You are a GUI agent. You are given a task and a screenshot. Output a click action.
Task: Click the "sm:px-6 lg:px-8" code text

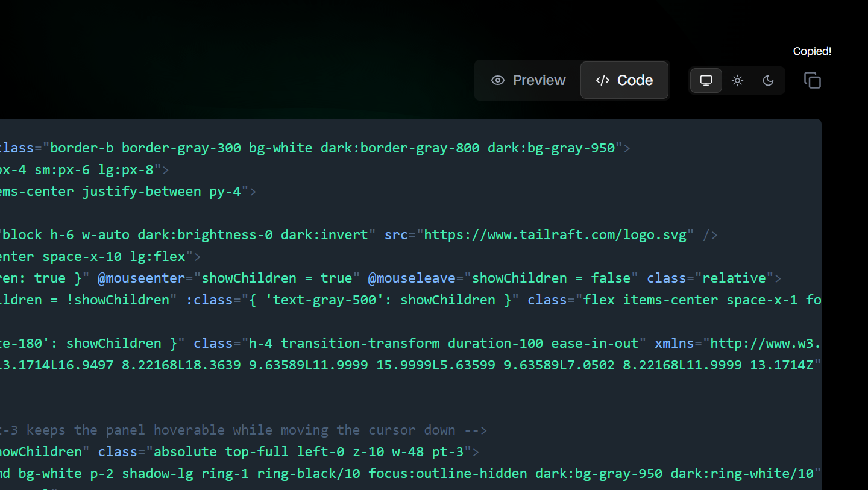click(x=94, y=170)
